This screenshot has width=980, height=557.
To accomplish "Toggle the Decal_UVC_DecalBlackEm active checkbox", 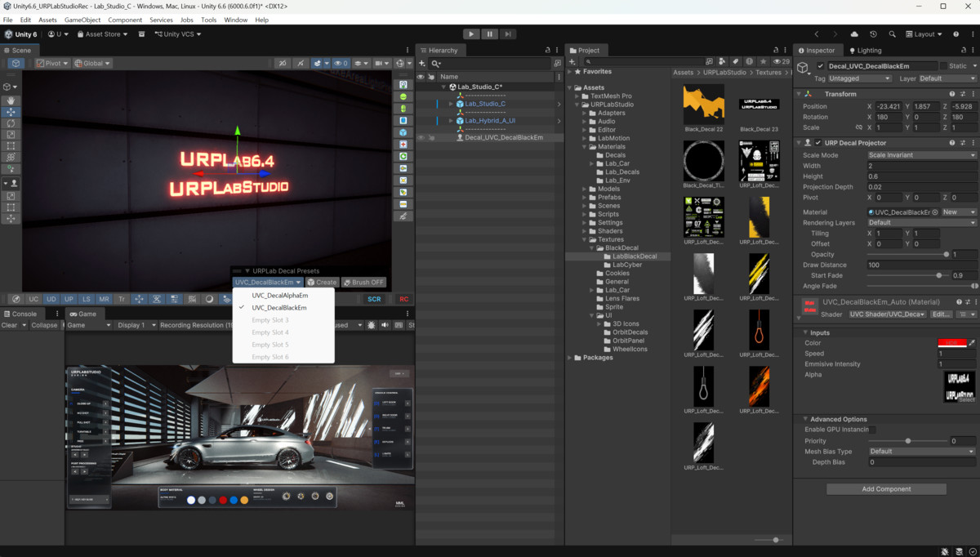I will pos(820,66).
